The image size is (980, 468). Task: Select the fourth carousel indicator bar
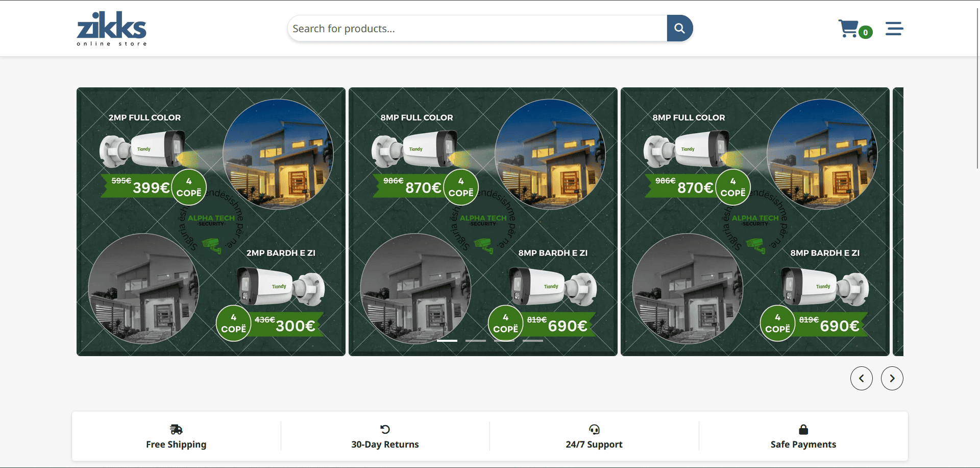(x=533, y=340)
